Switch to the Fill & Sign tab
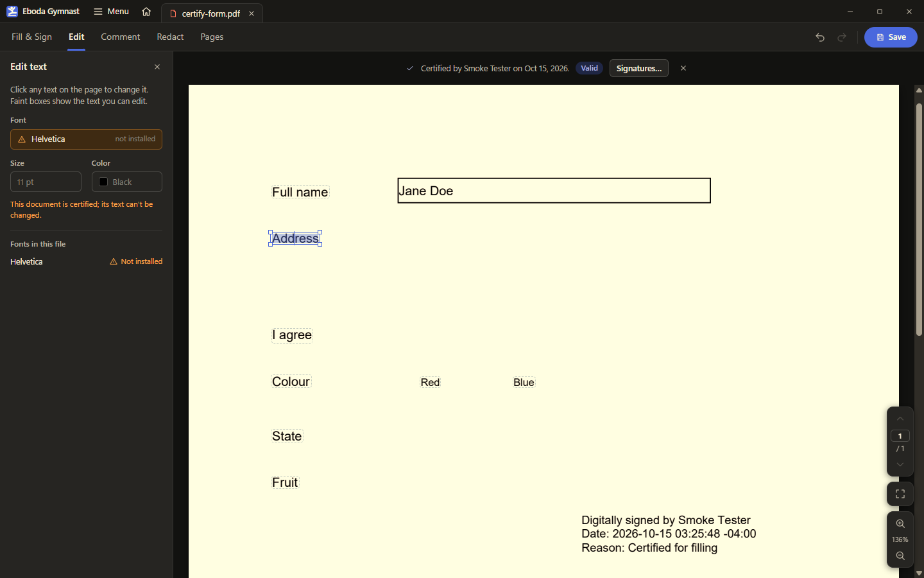The image size is (924, 578). point(31,37)
